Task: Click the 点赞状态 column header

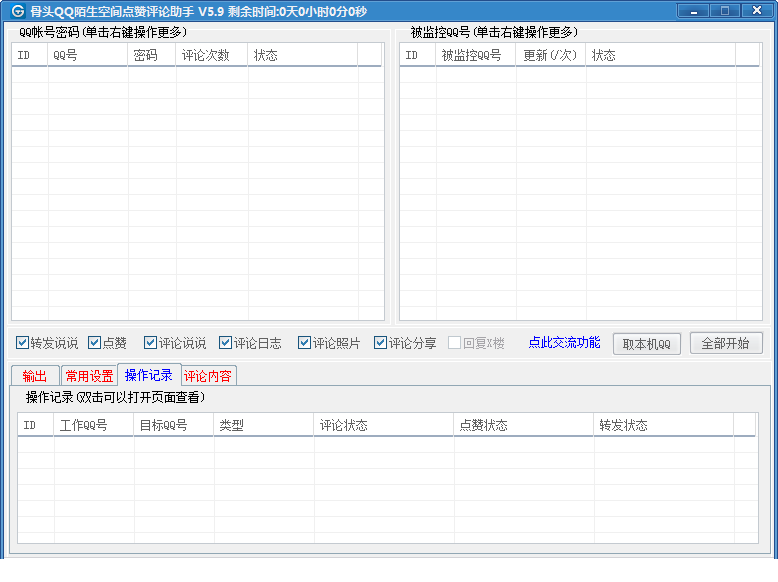Action: pyautogui.click(x=523, y=425)
